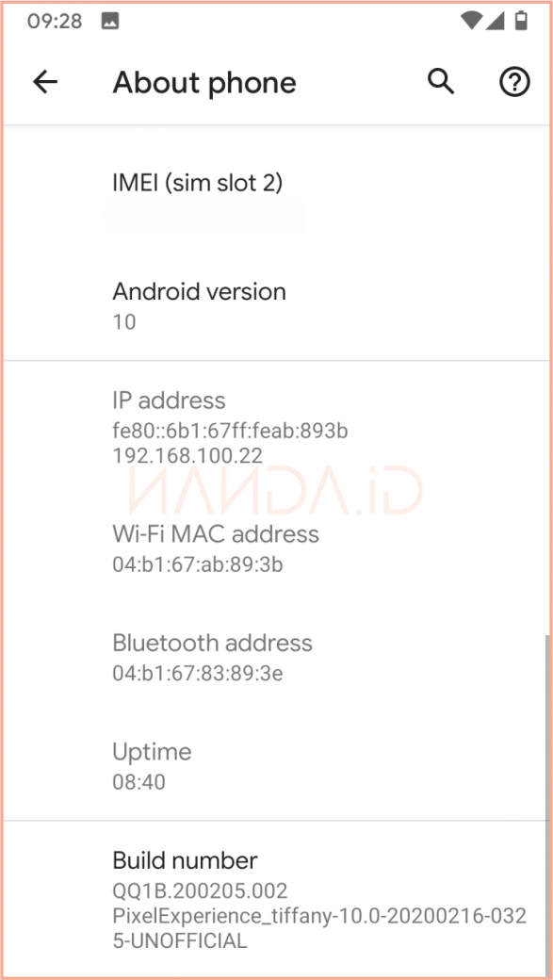This screenshot has height=980, width=553.
Task: Tap the cellular signal icon
Action: tap(496, 22)
